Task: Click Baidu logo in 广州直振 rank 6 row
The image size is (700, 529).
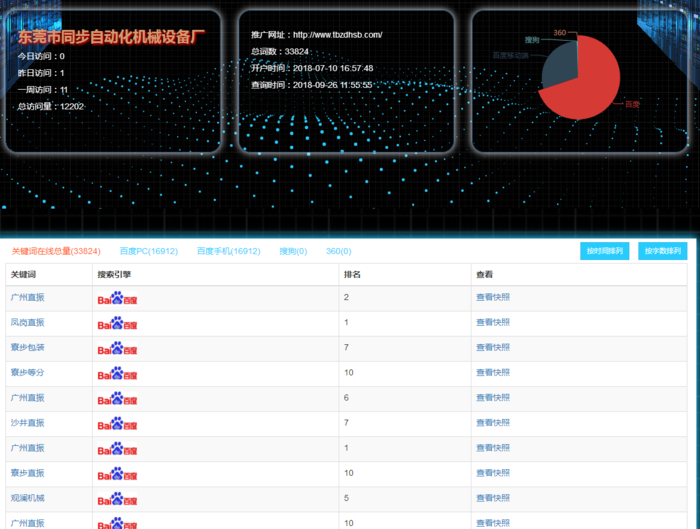Action: [117, 399]
